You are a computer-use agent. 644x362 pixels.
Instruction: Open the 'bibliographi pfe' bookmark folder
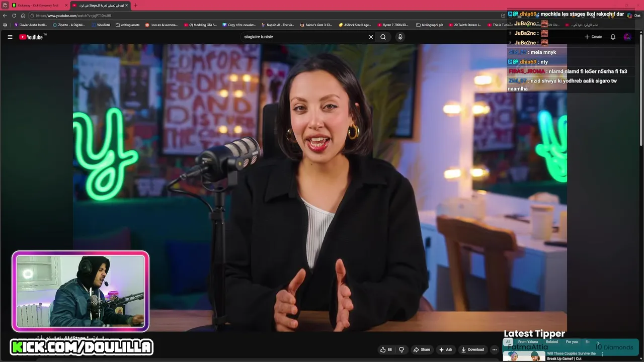[430, 25]
